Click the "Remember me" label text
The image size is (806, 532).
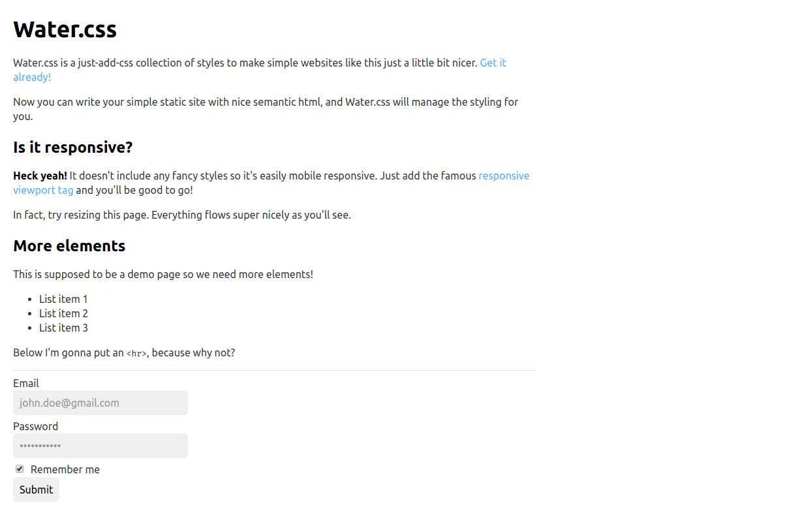65,469
